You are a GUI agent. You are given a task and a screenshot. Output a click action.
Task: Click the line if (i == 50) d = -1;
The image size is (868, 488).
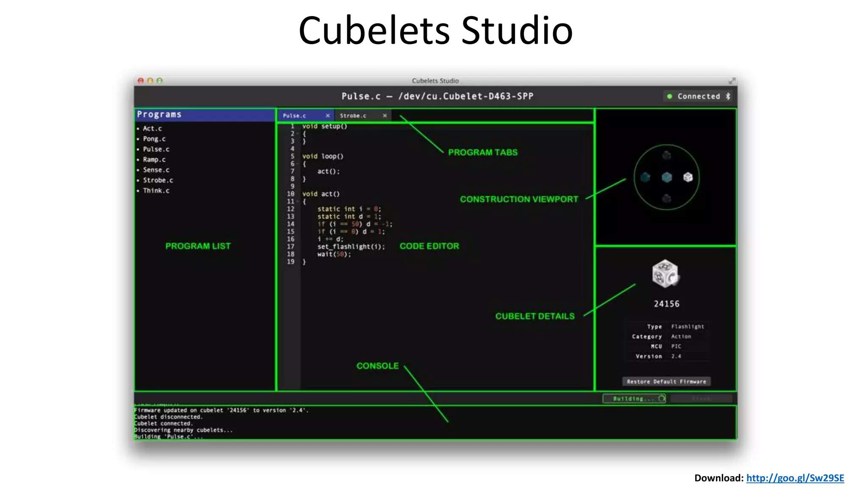coord(355,224)
